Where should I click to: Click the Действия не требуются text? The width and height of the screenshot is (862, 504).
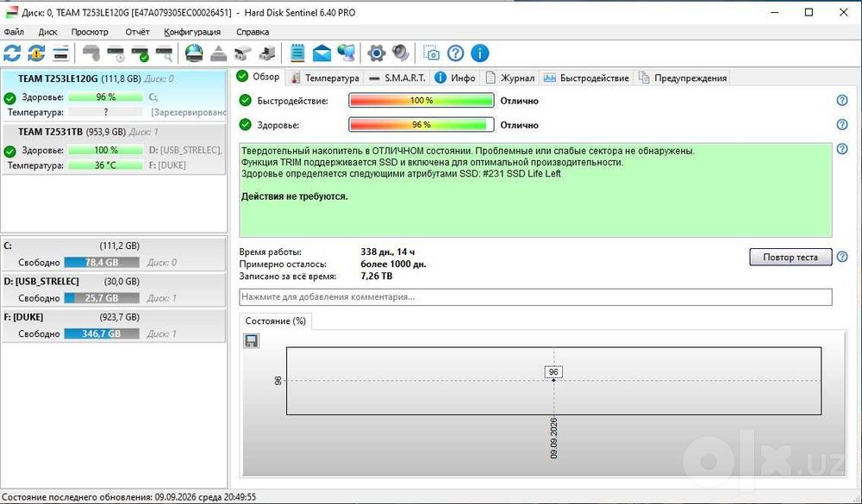[295, 196]
